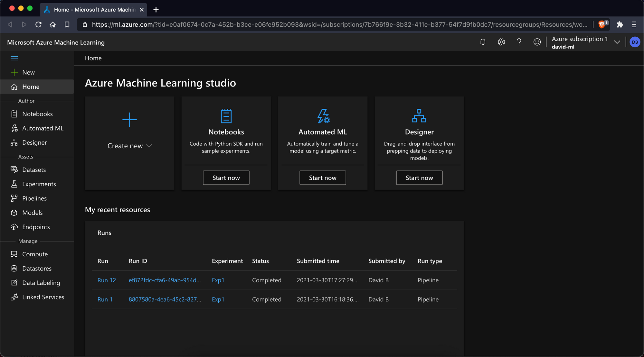Open the notifications bell icon
The image size is (644, 357).
(483, 42)
